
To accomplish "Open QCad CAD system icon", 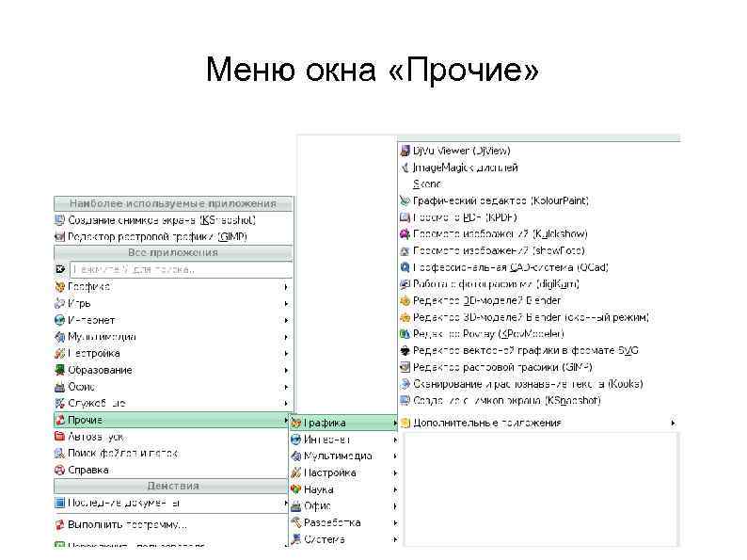I will pos(405,268).
